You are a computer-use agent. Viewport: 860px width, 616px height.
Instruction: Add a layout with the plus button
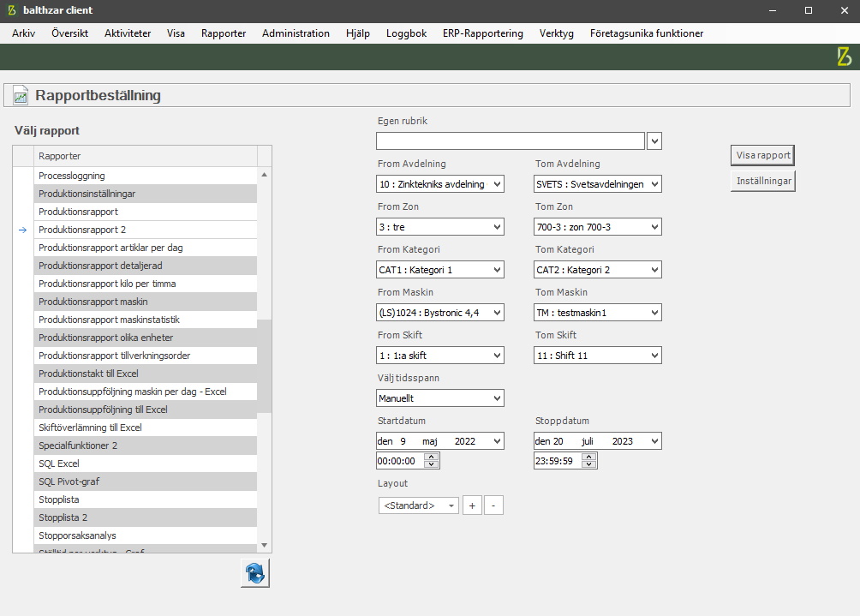(x=472, y=505)
